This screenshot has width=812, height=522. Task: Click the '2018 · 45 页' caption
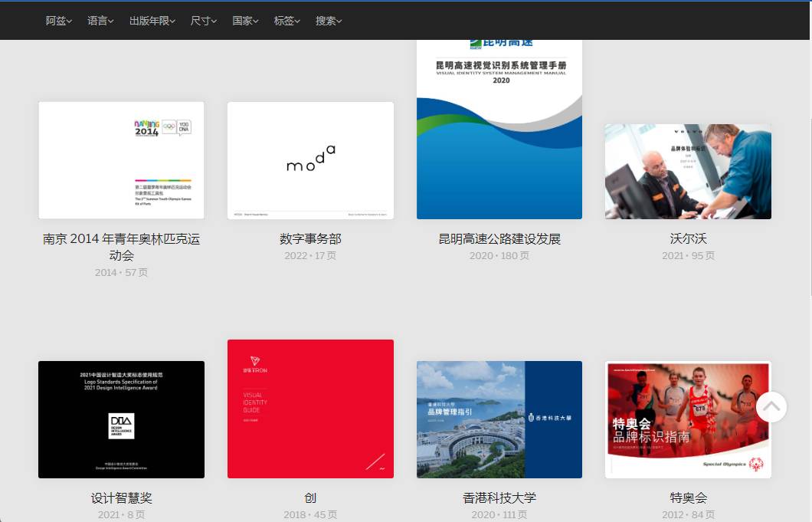click(311, 515)
